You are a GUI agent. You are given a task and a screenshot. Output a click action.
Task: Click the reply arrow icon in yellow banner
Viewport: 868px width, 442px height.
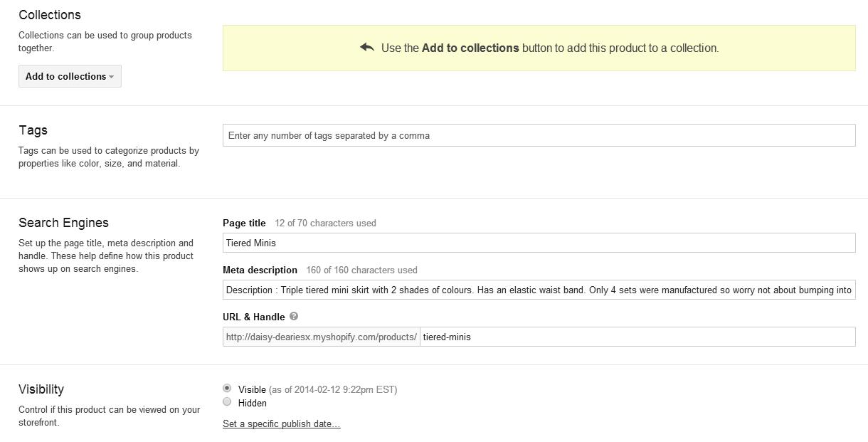pyautogui.click(x=367, y=48)
